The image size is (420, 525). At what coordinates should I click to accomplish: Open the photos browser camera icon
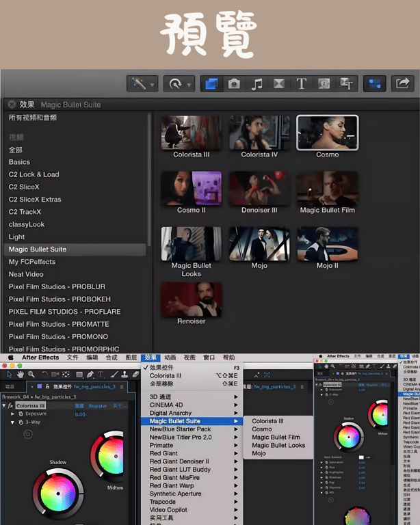point(234,83)
